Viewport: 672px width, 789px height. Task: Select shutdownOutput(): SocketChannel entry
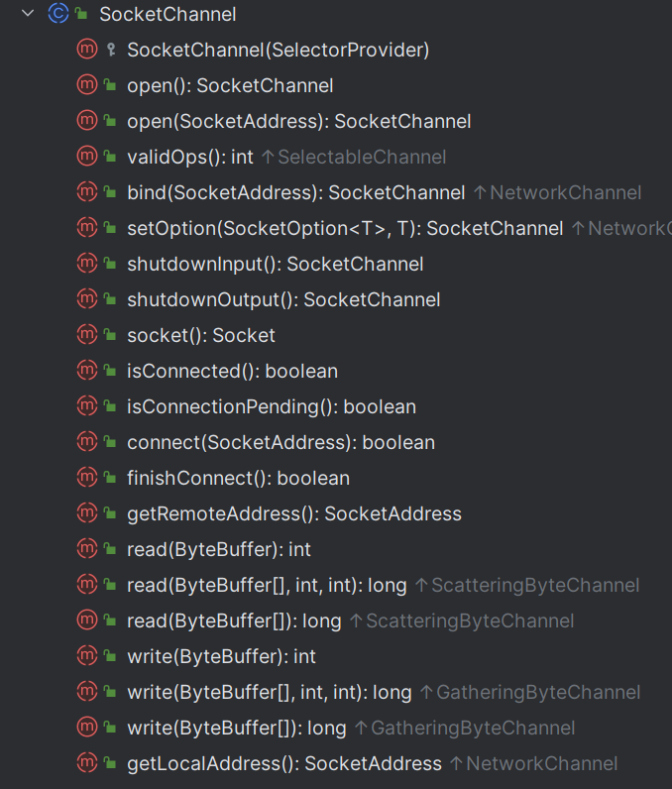pyautogui.click(x=283, y=300)
